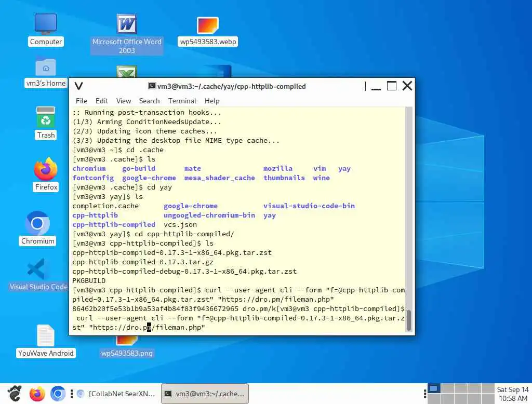Click the thumbnails directory name
The height and width of the screenshot is (404, 532).
coord(284,178)
